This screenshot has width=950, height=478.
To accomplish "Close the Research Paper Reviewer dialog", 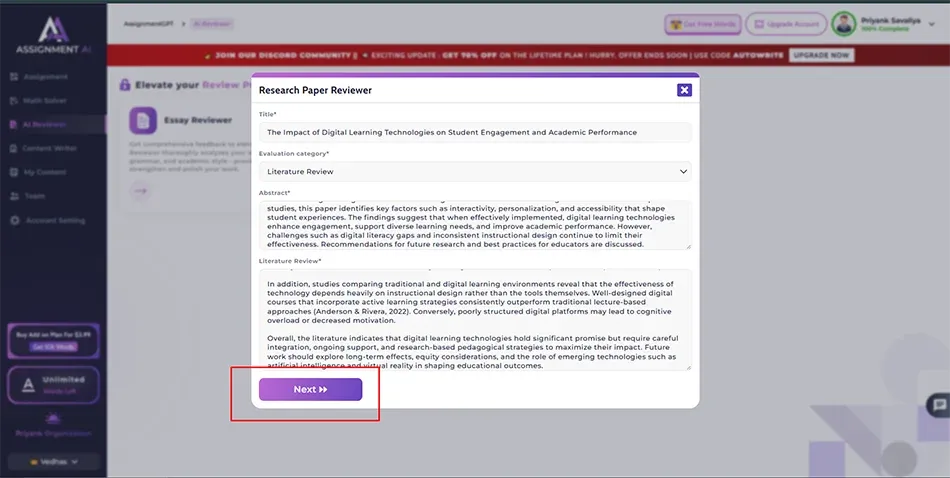I will click(684, 90).
